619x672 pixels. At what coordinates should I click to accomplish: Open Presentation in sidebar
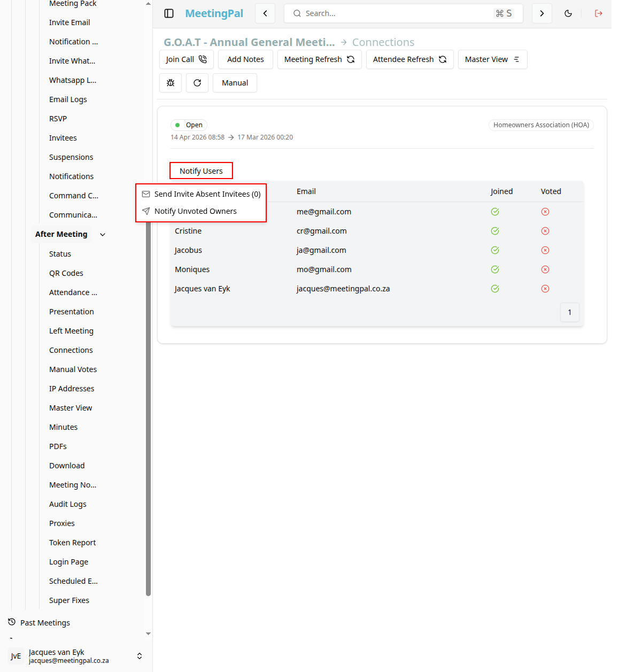point(71,312)
